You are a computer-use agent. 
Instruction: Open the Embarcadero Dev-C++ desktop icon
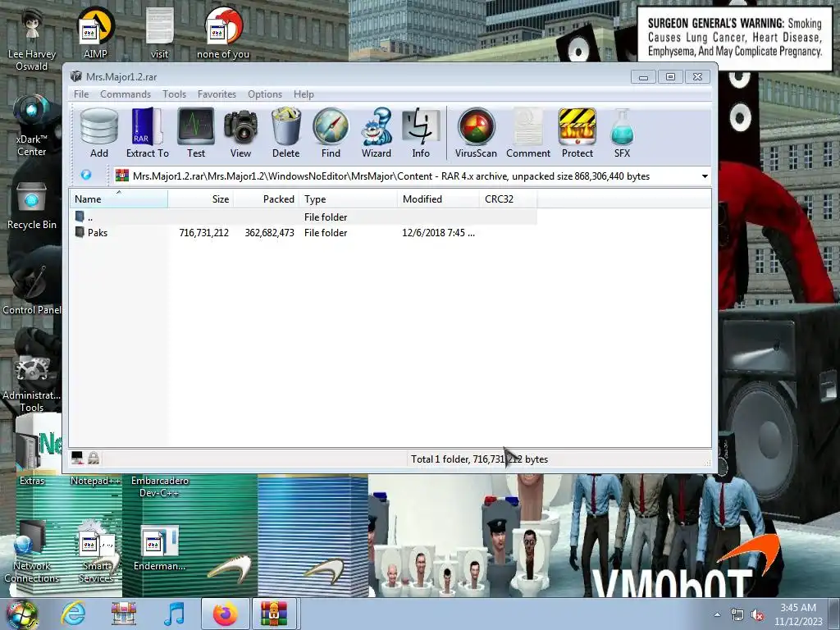159,487
